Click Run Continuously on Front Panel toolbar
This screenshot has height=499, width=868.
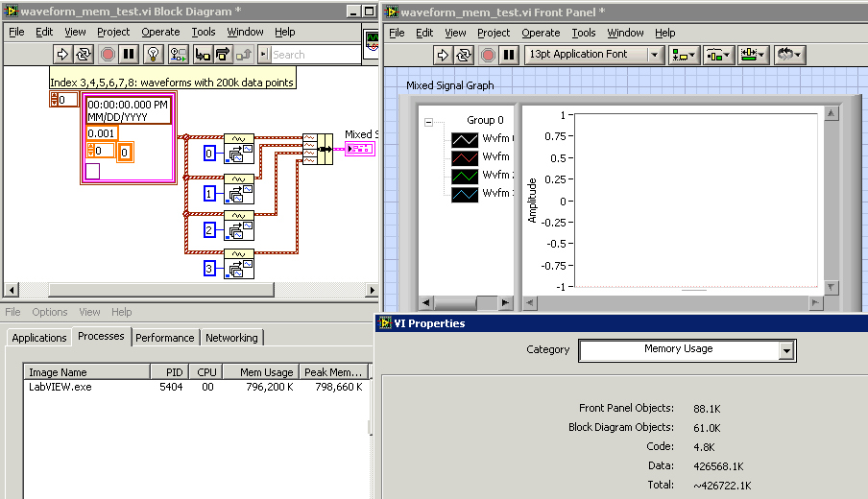(464, 55)
